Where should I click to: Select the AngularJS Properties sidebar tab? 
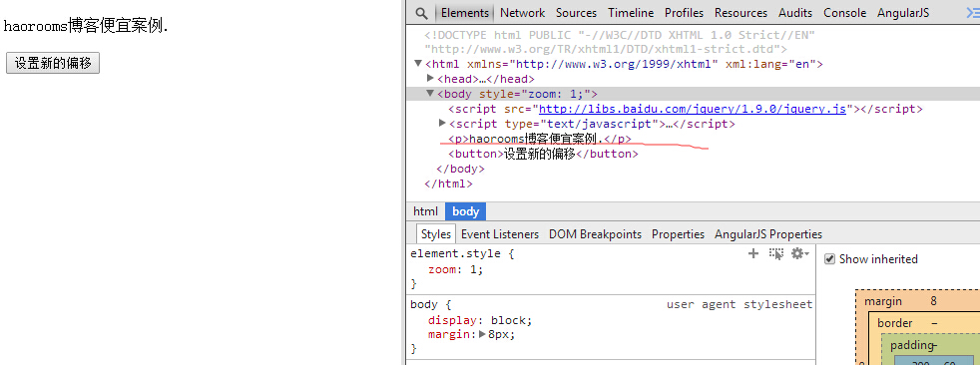click(768, 233)
